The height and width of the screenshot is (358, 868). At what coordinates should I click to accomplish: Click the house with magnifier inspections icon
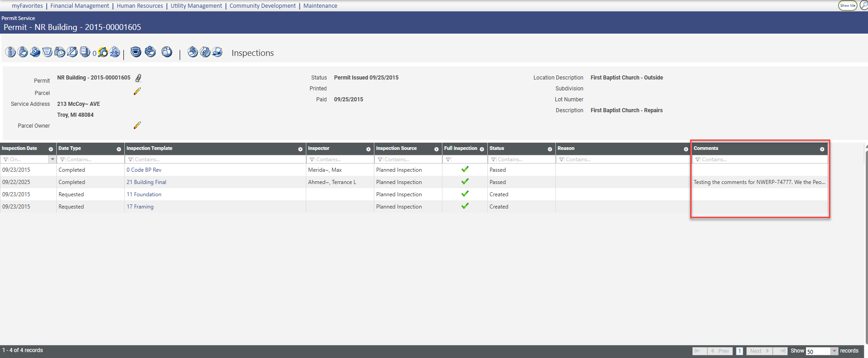click(103, 52)
